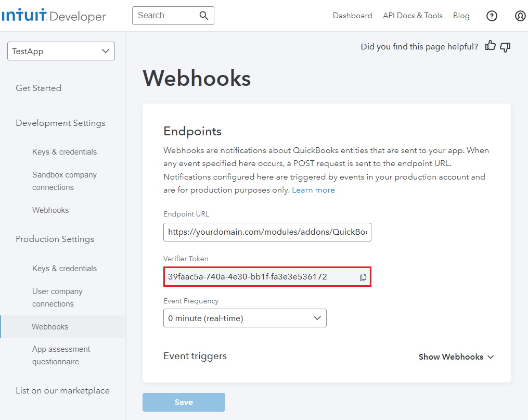Go to Get Started in sidebar
The height and width of the screenshot is (420, 528).
(x=38, y=88)
